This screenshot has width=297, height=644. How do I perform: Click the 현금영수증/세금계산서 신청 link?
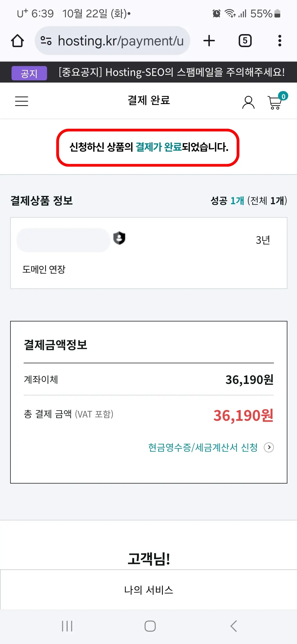[x=203, y=447]
